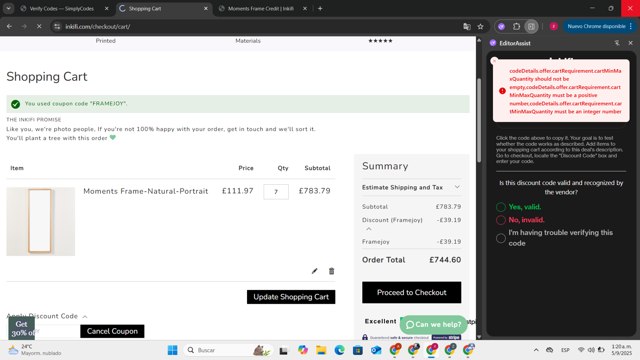Expand Estimate Shipping and Tax section
Screen dimensions: 640x360
tap(411, 187)
